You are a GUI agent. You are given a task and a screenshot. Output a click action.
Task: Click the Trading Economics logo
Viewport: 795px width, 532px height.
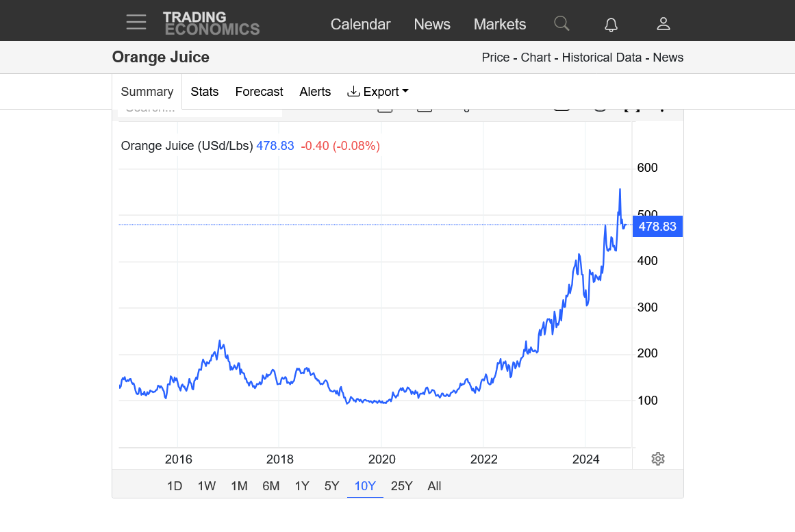coord(211,23)
